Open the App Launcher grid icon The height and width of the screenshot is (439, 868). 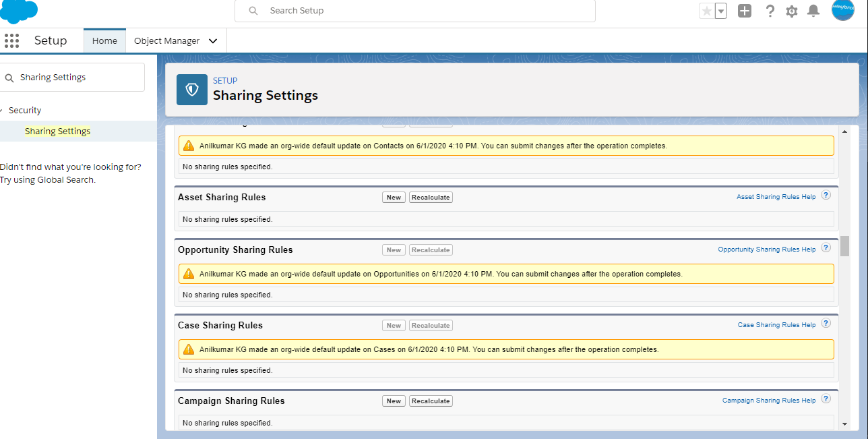point(11,40)
